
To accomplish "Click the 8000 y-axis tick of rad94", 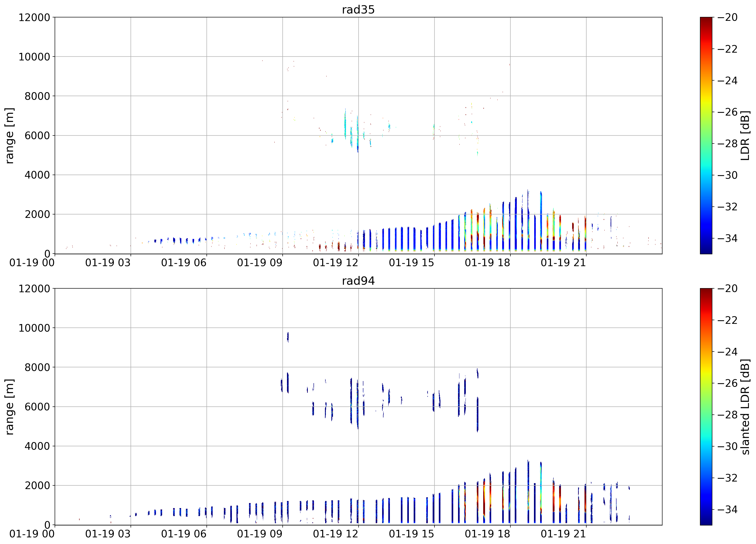I will click(37, 367).
